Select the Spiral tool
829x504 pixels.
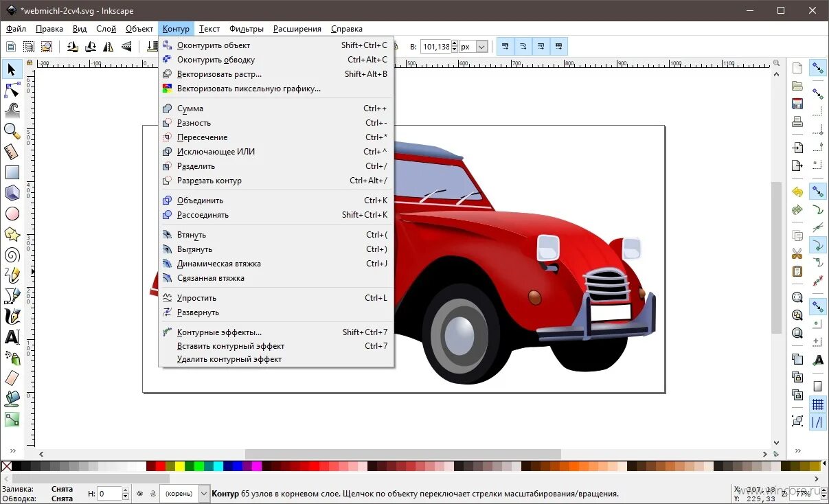point(12,255)
